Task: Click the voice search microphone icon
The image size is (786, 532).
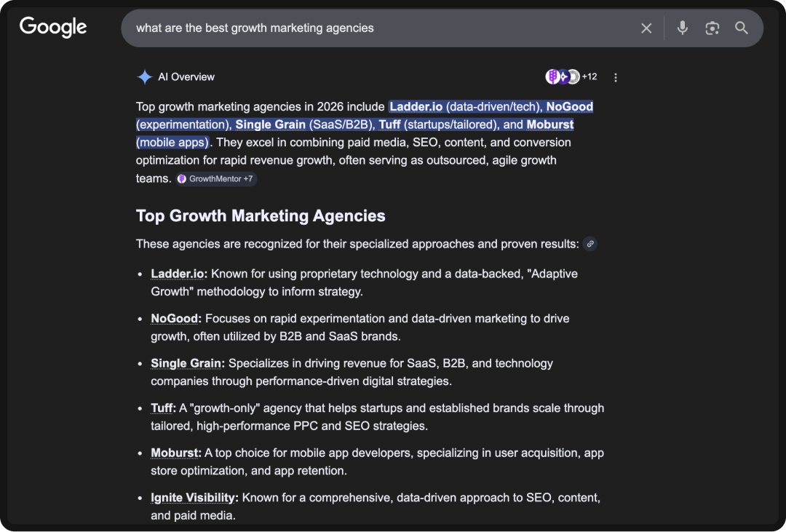Action: (x=682, y=28)
